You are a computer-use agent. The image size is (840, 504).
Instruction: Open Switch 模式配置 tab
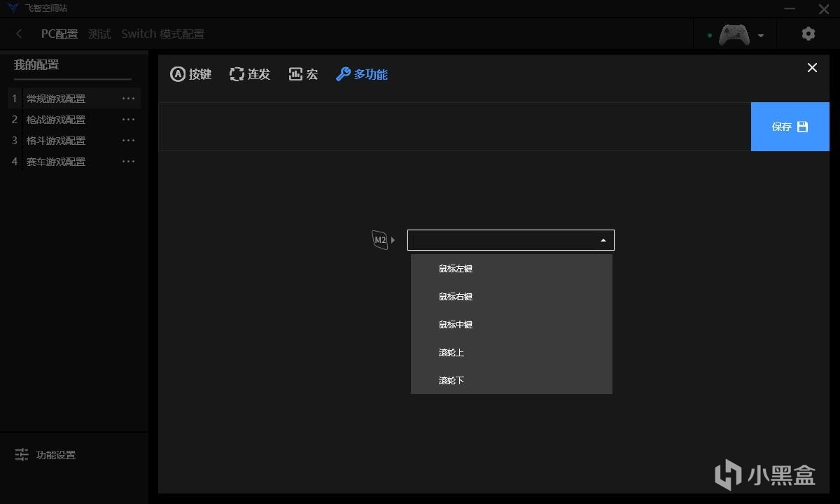[162, 34]
